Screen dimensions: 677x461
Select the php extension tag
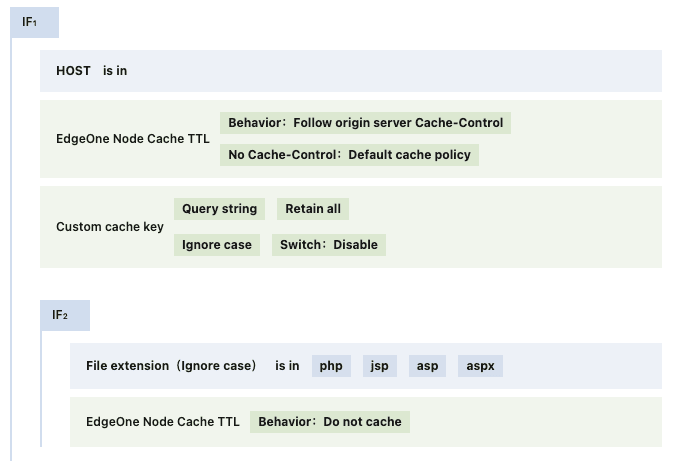pos(331,366)
